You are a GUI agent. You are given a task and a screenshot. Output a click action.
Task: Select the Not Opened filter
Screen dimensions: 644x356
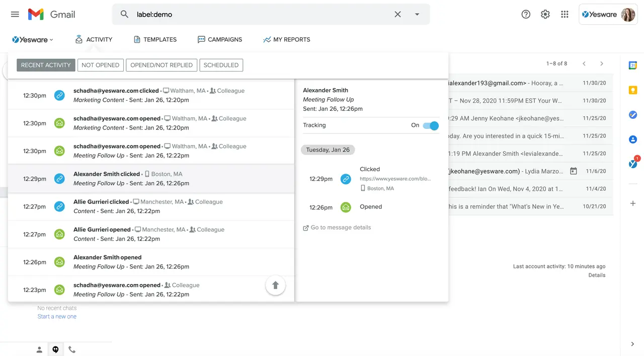[x=100, y=65]
